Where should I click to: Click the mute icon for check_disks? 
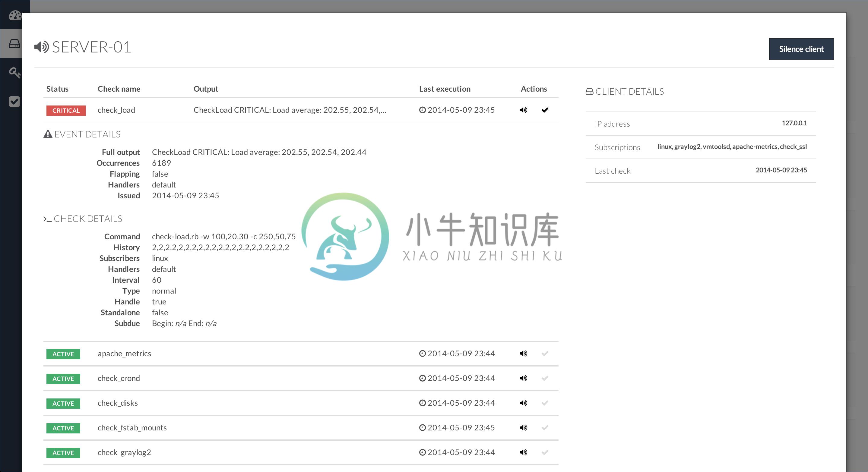(523, 403)
